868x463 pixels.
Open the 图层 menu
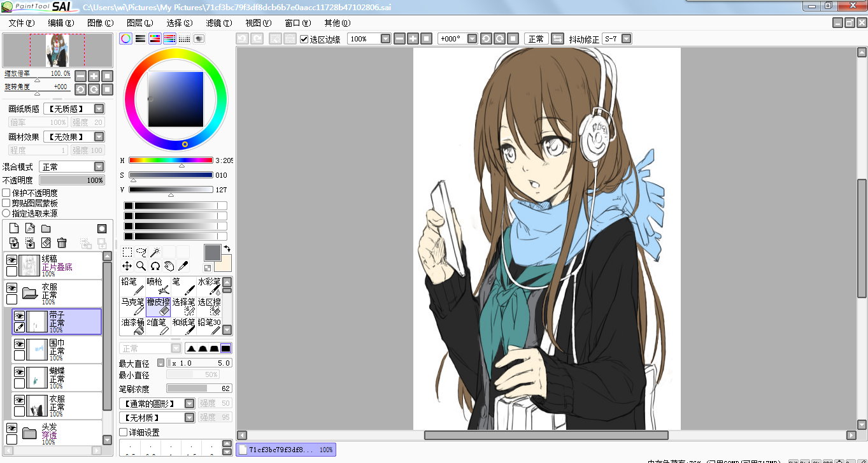coord(140,23)
